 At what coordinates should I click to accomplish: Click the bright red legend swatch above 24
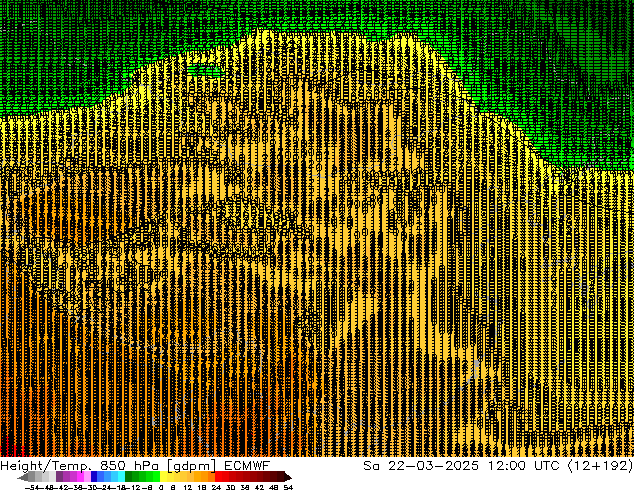[x=218, y=476]
